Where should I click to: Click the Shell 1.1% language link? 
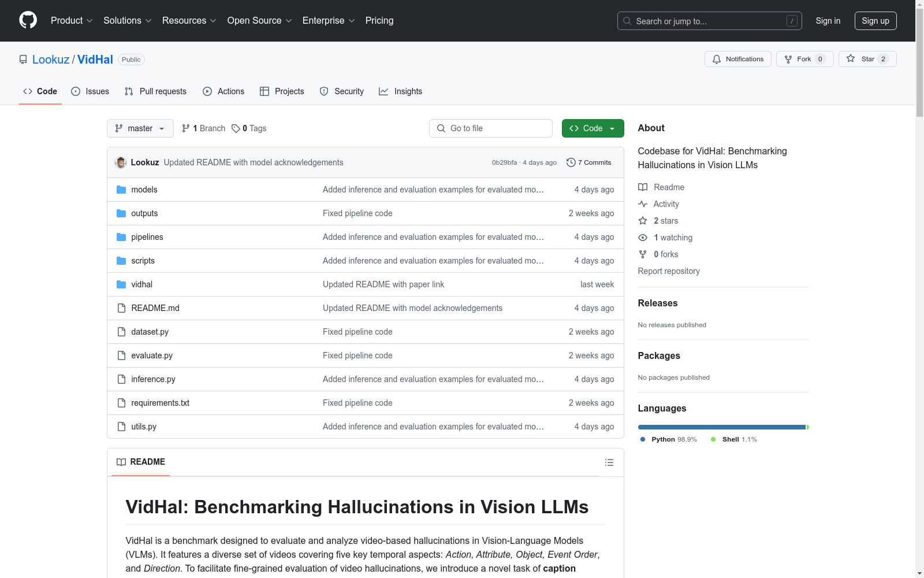tap(734, 439)
